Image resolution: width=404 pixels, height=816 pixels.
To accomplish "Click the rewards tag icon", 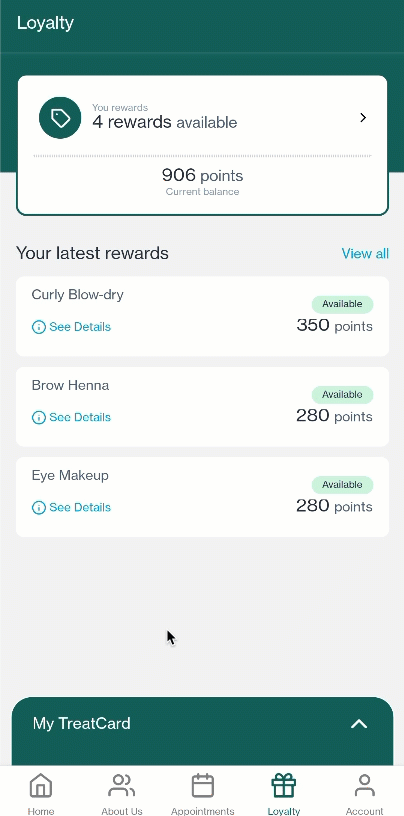I will tap(60, 118).
